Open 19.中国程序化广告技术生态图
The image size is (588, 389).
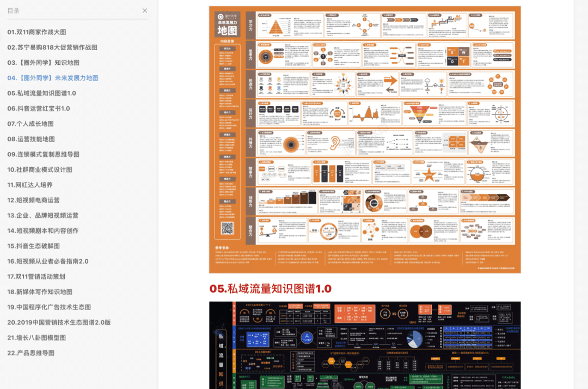point(49,307)
